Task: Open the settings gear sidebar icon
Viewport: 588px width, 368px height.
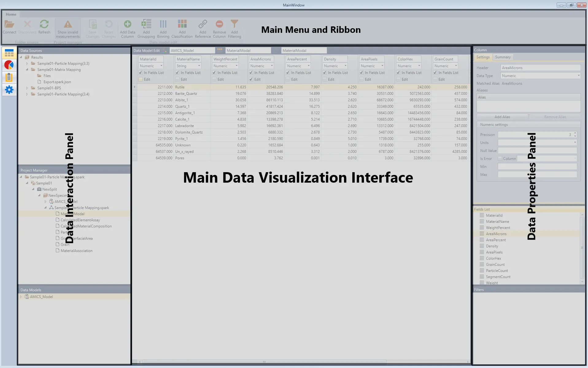Action: pos(9,90)
